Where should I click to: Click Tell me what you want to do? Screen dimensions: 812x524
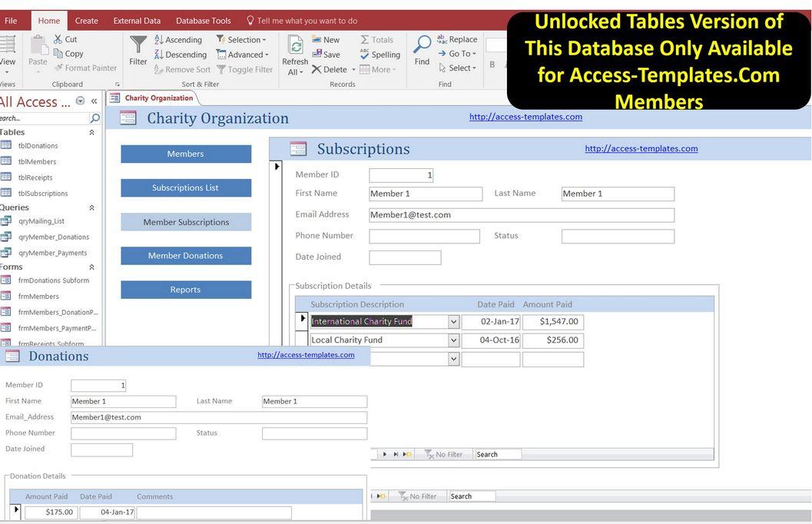pos(302,21)
